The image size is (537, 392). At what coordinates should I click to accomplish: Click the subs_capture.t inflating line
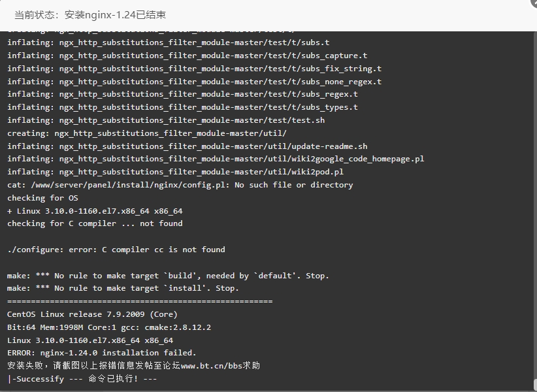pyautogui.click(x=187, y=56)
